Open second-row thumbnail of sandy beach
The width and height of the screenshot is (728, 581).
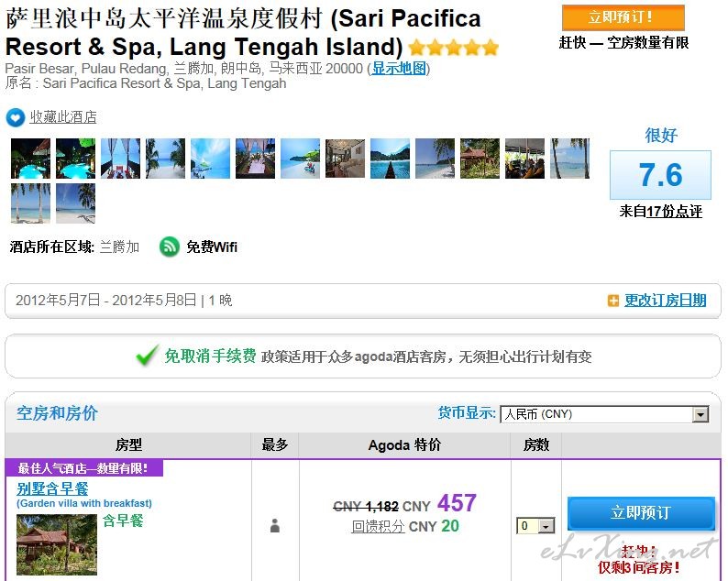coord(76,203)
